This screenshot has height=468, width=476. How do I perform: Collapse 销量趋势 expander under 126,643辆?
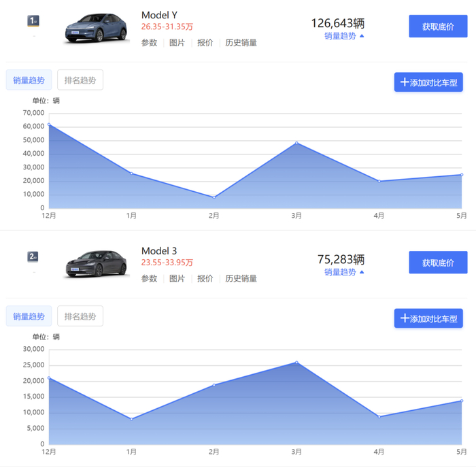(x=344, y=36)
